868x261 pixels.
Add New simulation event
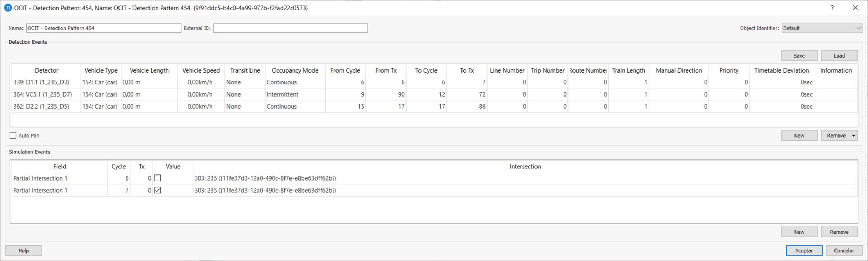799,232
